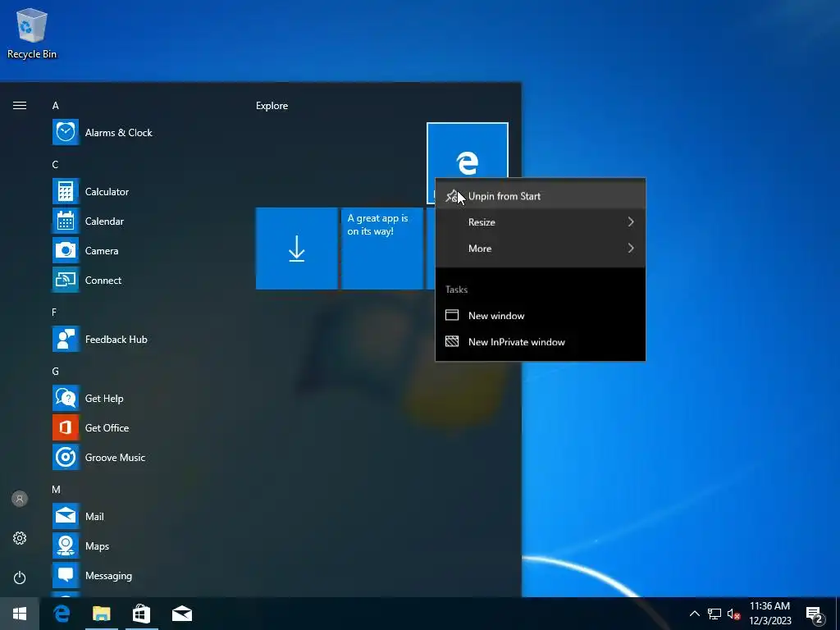Click the Windows Start button
Screen dimensions: 840x630
click(x=20, y=614)
